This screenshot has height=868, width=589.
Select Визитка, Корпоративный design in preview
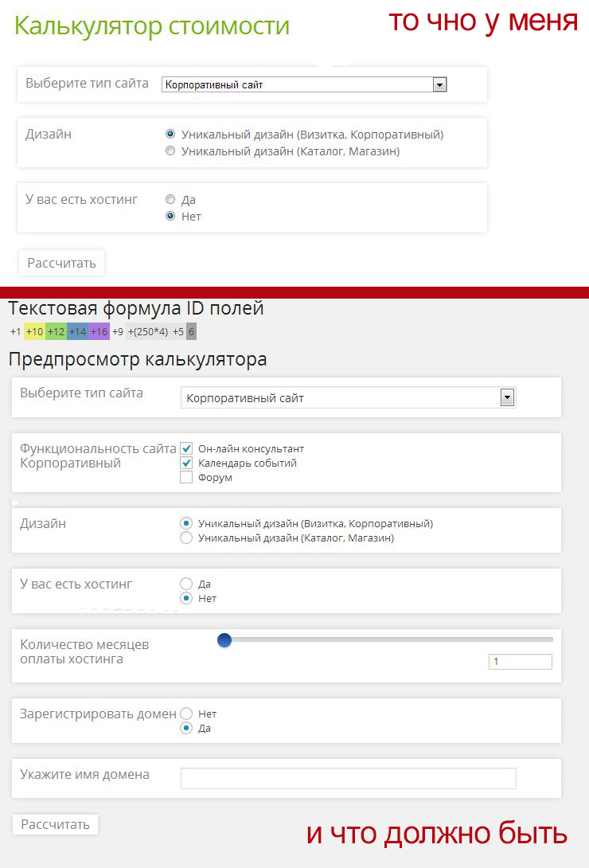186,523
